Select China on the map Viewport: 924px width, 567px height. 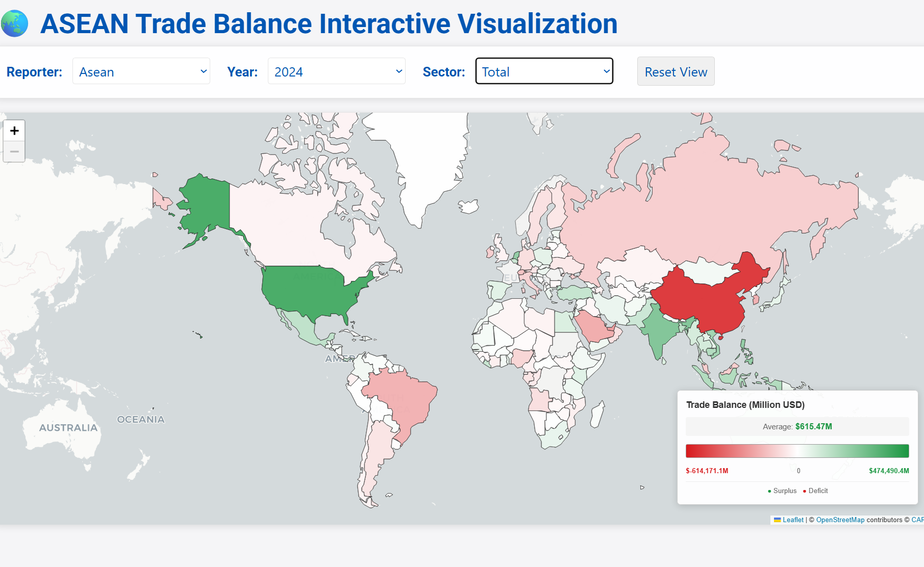[709, 301]
